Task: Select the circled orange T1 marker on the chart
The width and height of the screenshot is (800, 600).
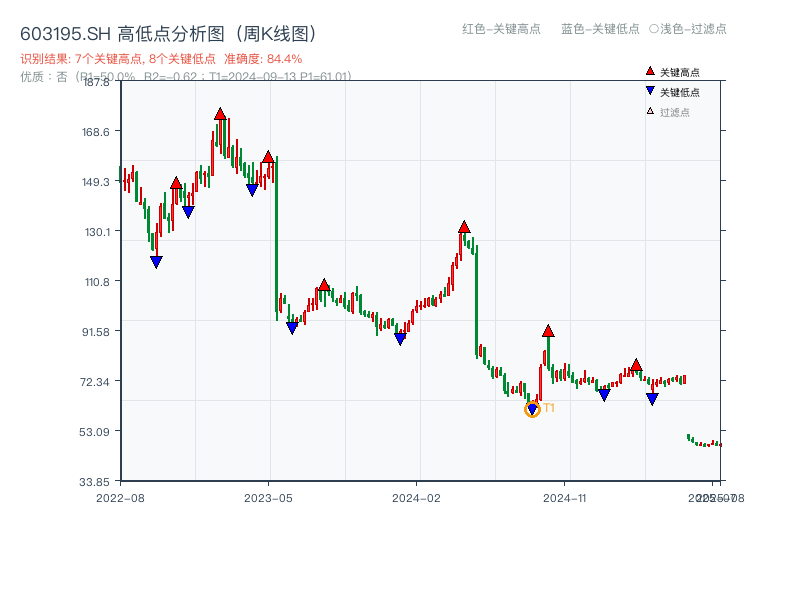Action: (x=533, y=407)
